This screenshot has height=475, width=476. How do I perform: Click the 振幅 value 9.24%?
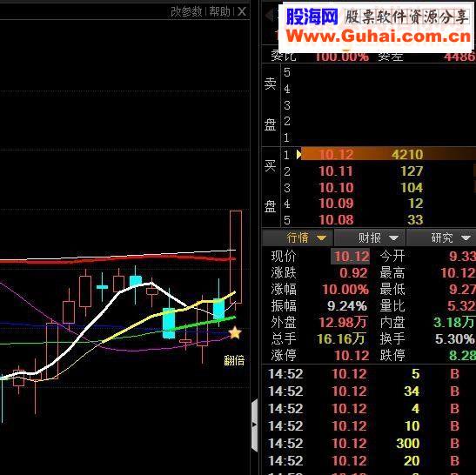(347, 306)
